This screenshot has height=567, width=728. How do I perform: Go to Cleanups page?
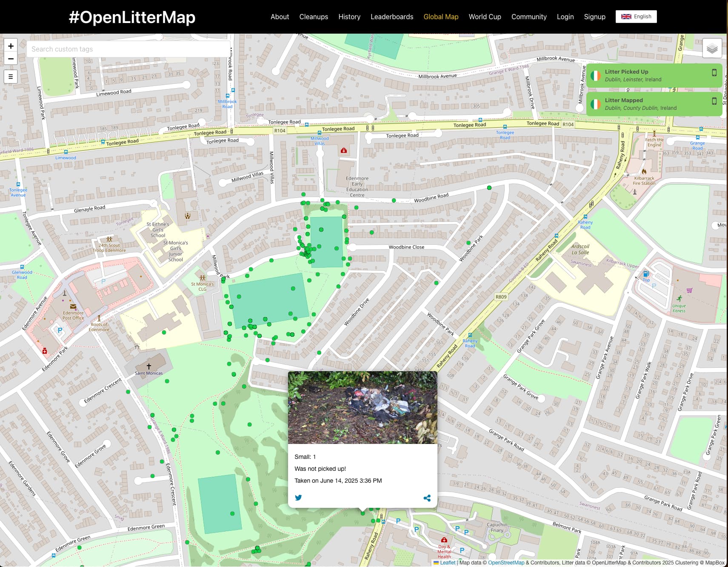pyautogui.click(x=314, y=17)
